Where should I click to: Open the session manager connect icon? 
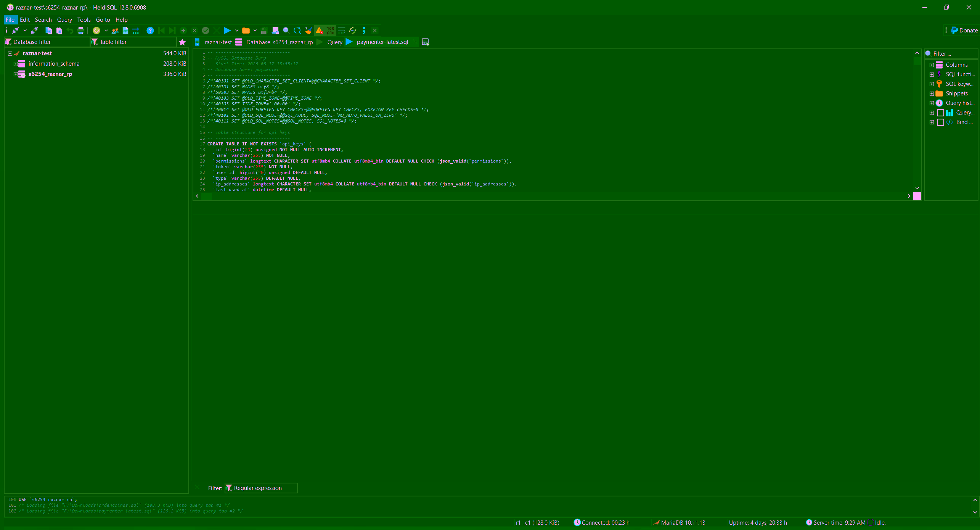tap(16, 31)
